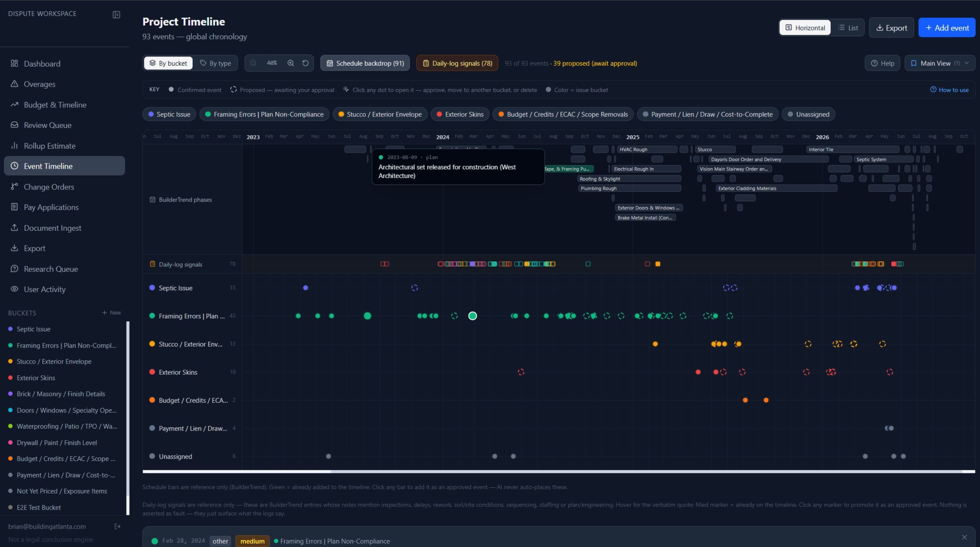Click the first Septic Issue timeline dot
The image size is (980, 547).
click(305, 288)
